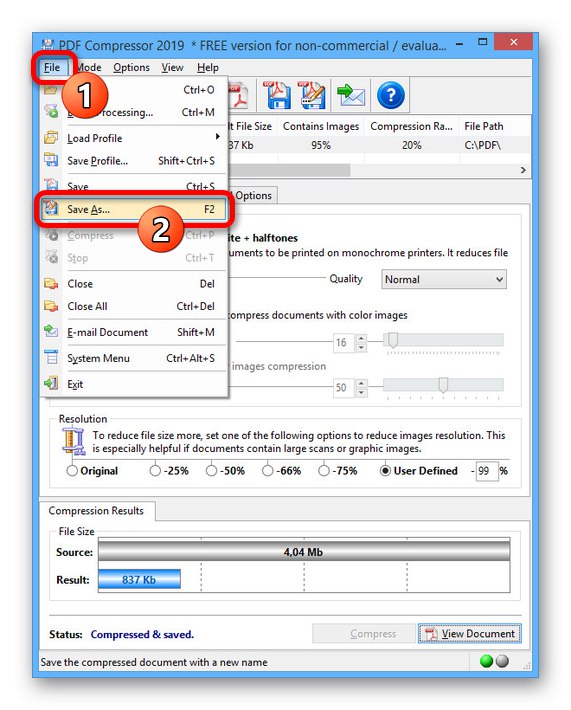Viewport: 571px width, 710px height.
Task: Open the Quality dropdown set to Normal
Action: [x=444, y=279]
